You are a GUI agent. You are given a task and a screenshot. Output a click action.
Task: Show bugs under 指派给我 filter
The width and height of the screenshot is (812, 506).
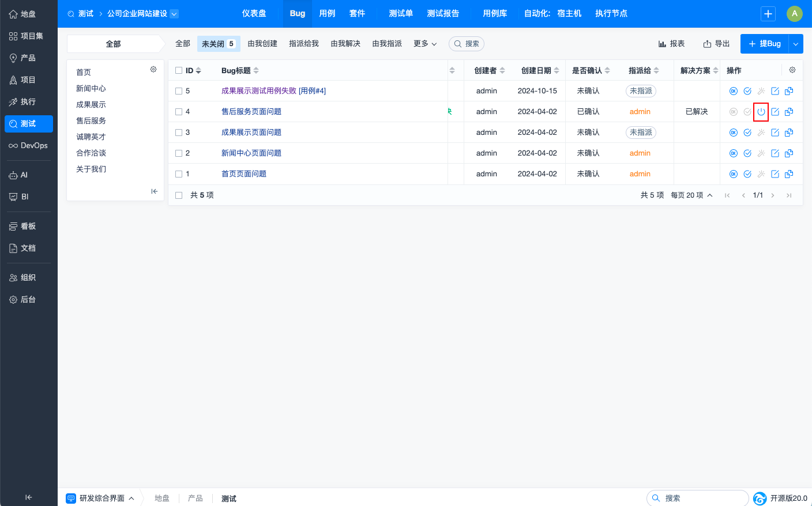(x=304, y=44)
